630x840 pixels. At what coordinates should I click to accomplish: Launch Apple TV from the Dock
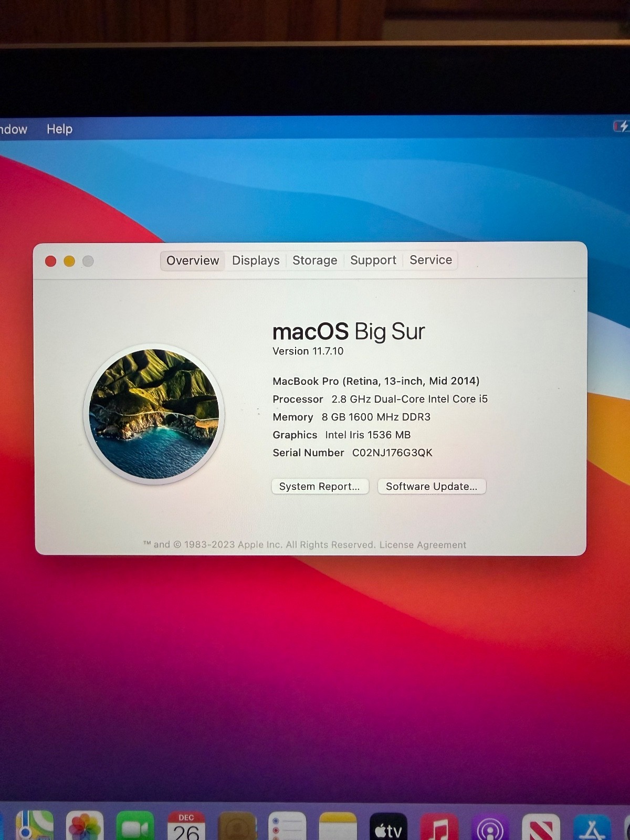[x=388, y=826]
